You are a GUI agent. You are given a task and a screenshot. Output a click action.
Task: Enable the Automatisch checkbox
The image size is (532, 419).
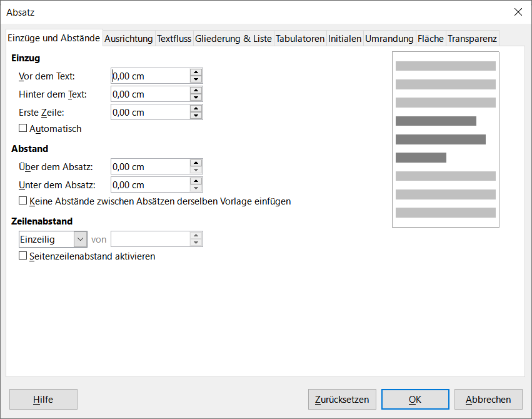(x=23, y=129)
